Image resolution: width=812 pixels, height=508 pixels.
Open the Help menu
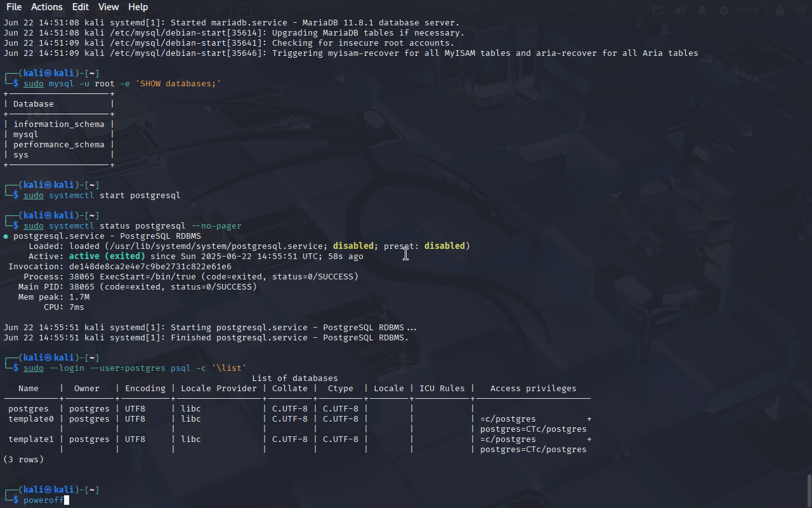pyautogui.click(x=138, y=7)
